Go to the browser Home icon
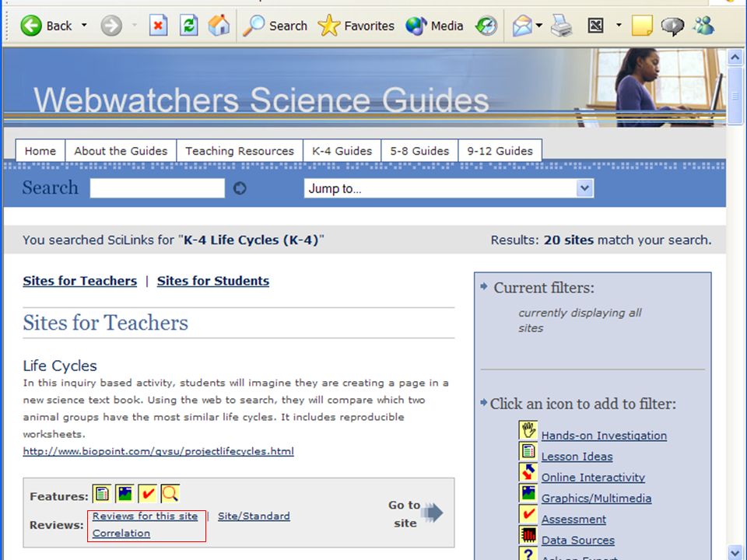 [x=219, y=25]
